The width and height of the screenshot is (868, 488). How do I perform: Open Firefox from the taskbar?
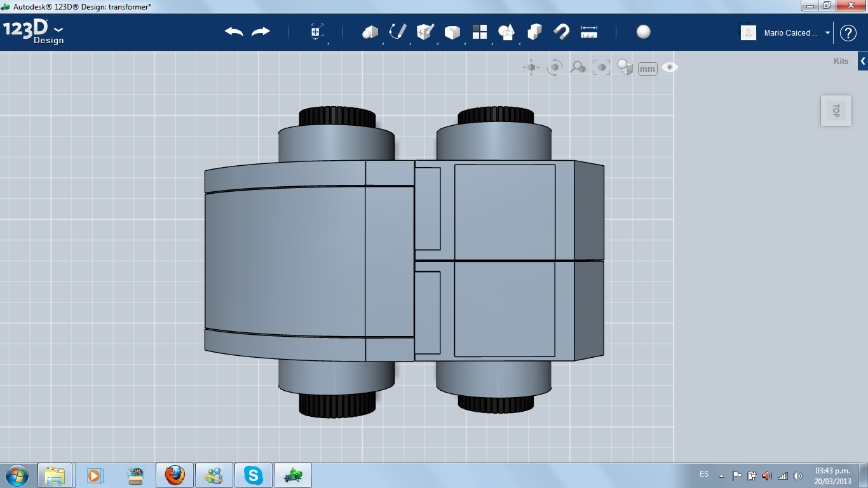click(x=174, y=475)
